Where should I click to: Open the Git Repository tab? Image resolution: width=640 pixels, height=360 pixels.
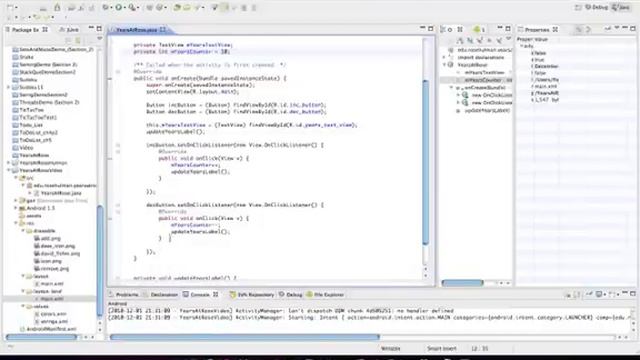coord(252,295)
